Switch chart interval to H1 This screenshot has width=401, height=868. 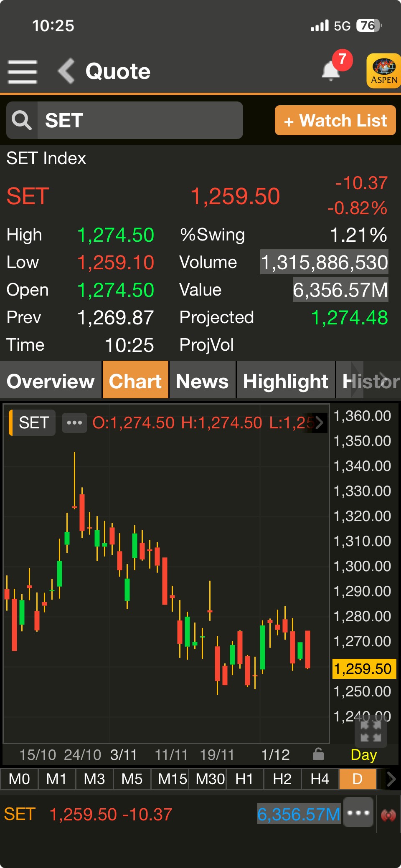[244, 779]
